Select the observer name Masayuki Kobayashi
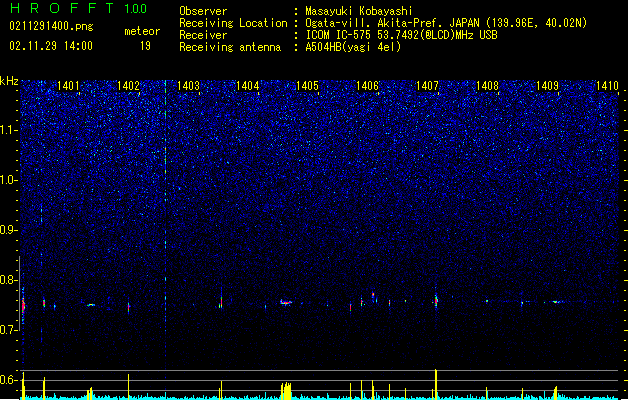 (359, 11)
